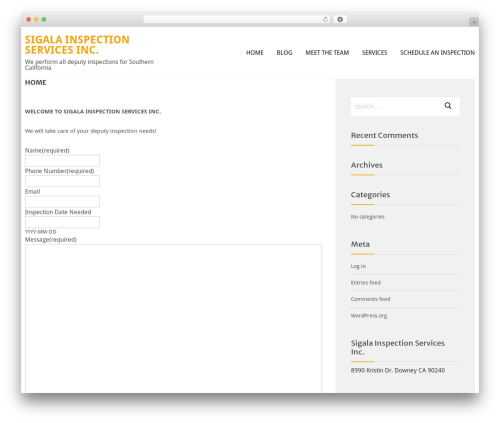The image size is (500, 423).
Task: Click the Phone Number(required) field
Action: (62, 181)
